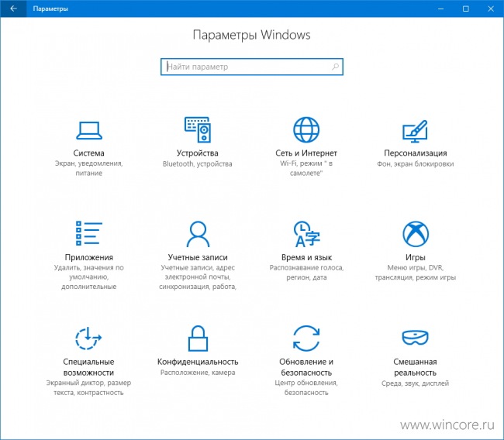Click the text 'Удалить, значения по умолчанию'

click(x=88, y=272)
